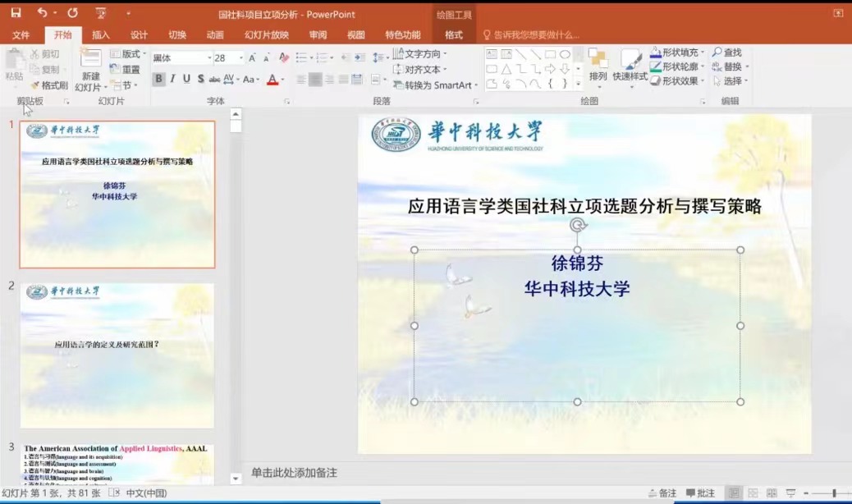
Task: Switch to the Insert (插入) ribbon tab
Action: point(101,35)
